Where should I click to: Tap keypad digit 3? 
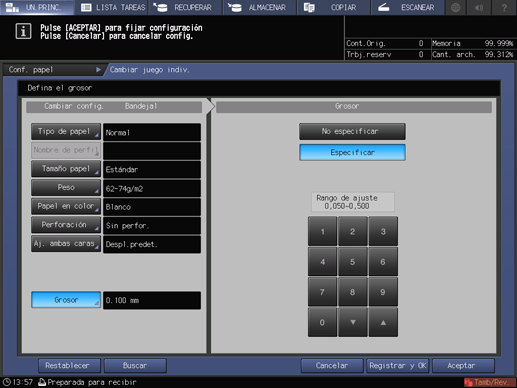pos(383,231)
